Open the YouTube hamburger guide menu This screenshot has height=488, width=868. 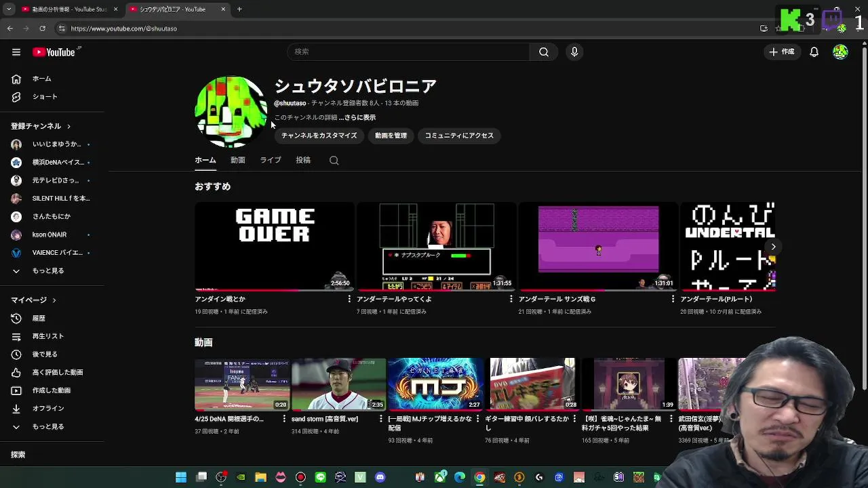[16, 52]
